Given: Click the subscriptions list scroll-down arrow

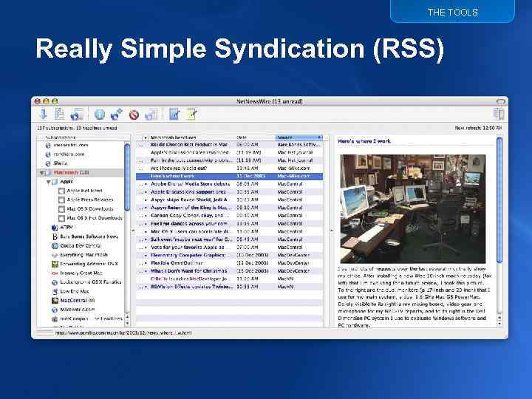Looking at the screenshot, I should tap(127, 324).
